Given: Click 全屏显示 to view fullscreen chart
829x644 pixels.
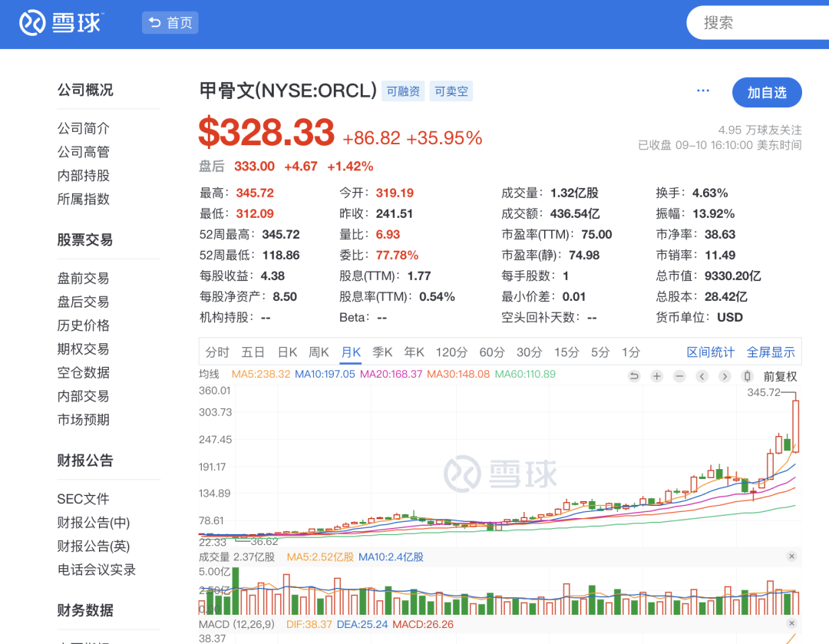Looking at the screenshot, I should point(771,352).
